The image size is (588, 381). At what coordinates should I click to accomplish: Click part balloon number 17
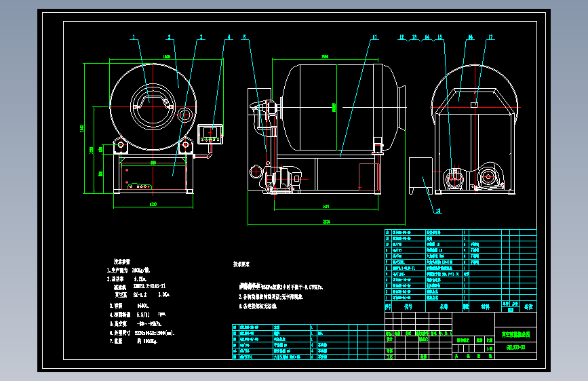coord(490,37)
